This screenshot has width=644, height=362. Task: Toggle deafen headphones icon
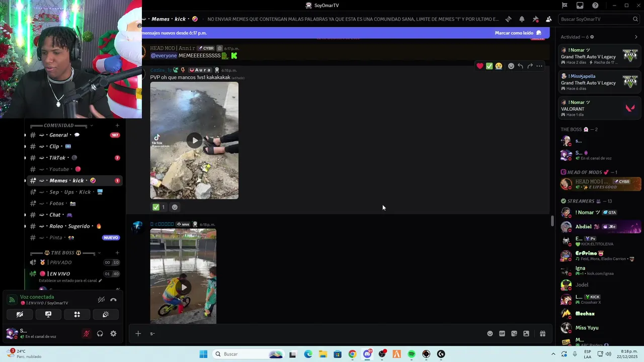(x=100, y=333)
